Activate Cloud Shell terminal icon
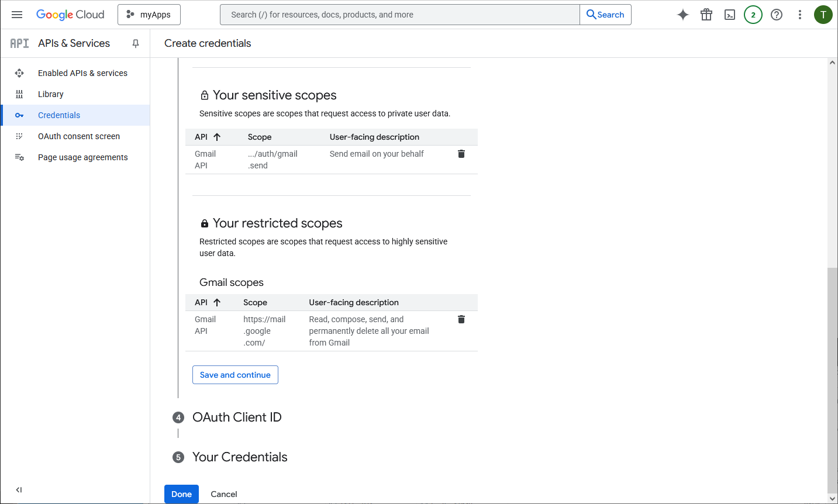Screen dimensions: 838x504 click(730, 15)
